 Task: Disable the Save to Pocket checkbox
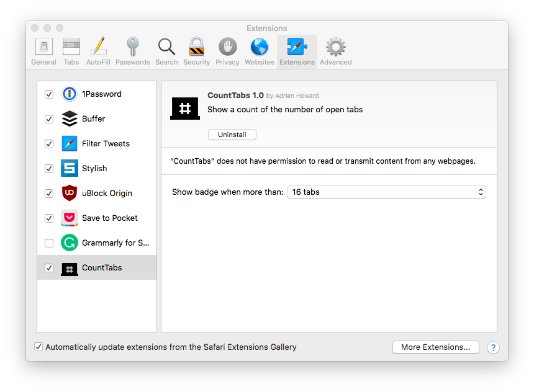(49, 218)
